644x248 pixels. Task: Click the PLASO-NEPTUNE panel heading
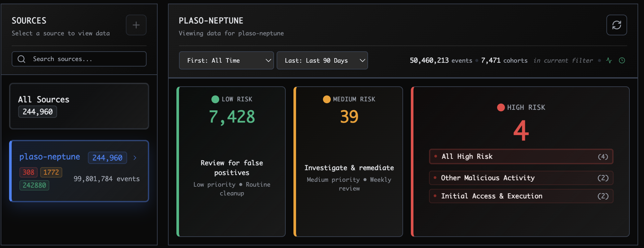click(211, 21)
